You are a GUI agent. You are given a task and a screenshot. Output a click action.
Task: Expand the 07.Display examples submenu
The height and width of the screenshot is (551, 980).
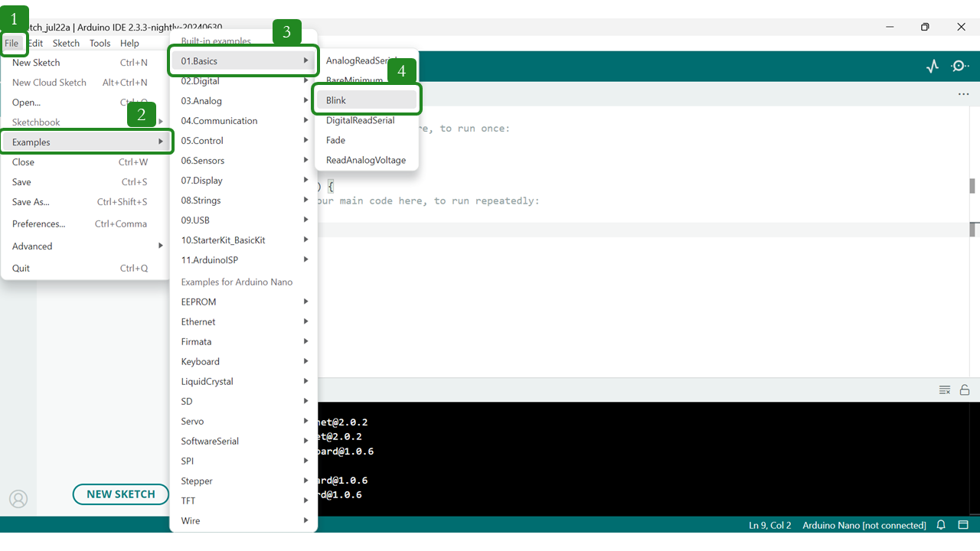[243, 181]
